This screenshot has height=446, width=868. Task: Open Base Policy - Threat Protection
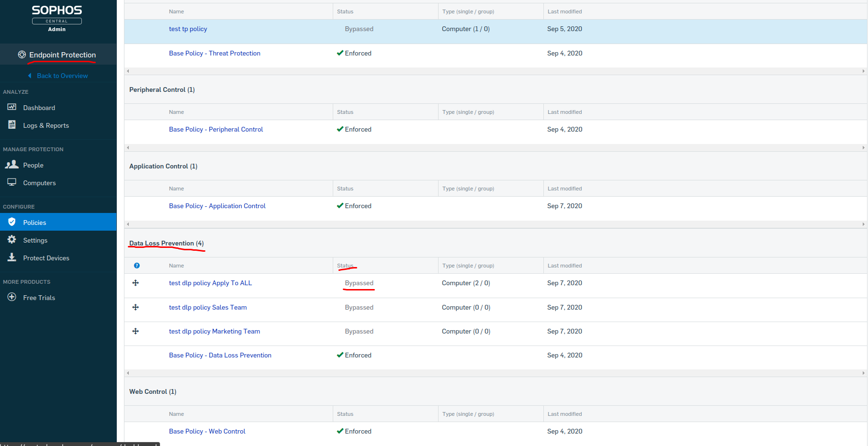tap(214, 53)
